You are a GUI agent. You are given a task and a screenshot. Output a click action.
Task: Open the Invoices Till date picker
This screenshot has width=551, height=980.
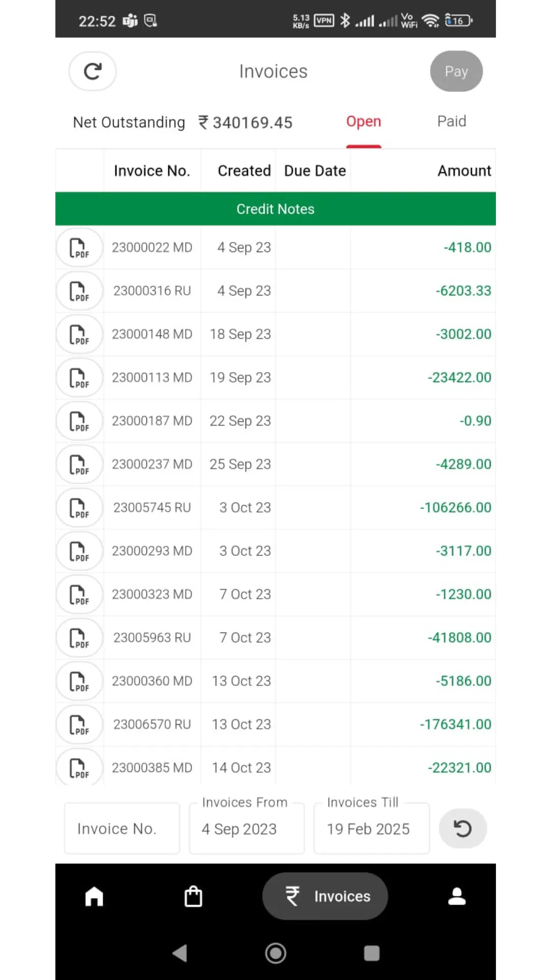[371, 828]
